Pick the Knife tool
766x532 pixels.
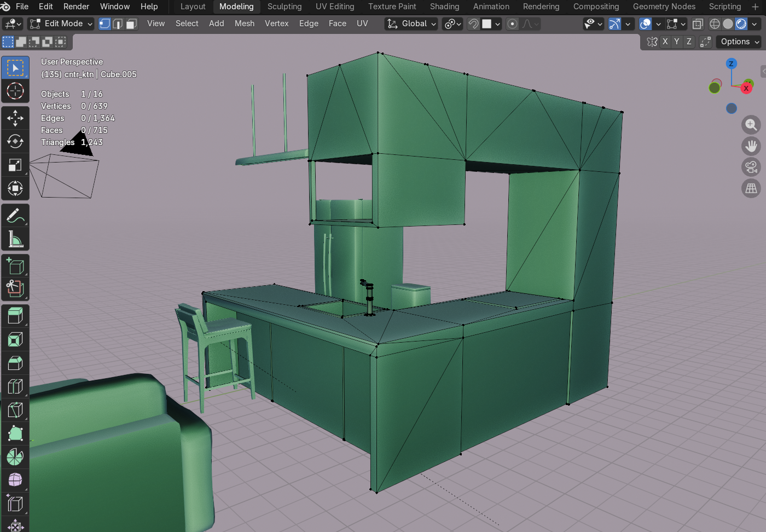point(15,410)
